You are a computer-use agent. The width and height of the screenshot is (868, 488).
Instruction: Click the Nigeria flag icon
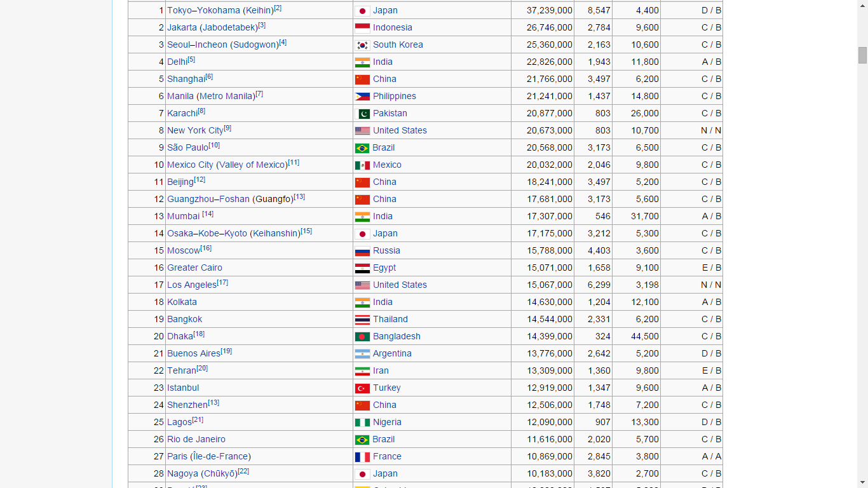pos(362,423)
